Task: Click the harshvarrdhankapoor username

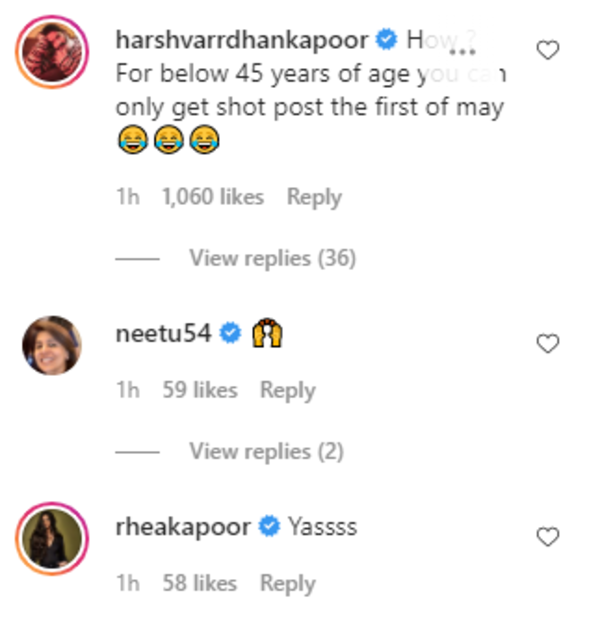Action: [242, 41]
